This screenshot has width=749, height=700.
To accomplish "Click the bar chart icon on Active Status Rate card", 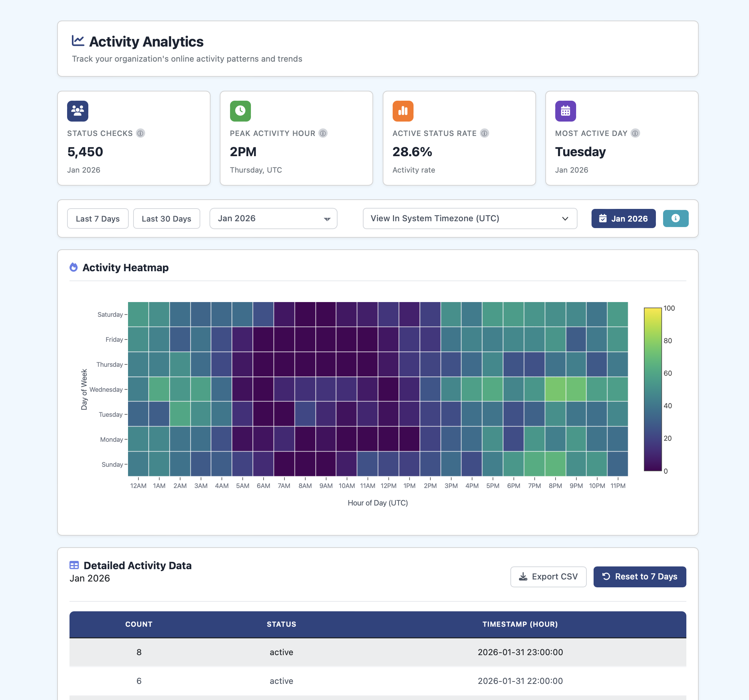I will pyautogui.click(x=403, y=111).
